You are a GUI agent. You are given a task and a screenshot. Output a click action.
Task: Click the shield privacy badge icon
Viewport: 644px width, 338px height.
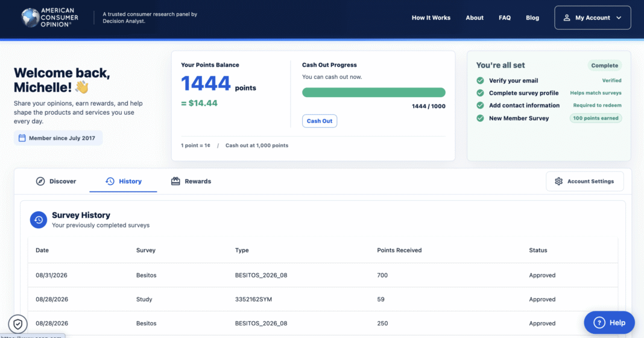[17, 325]
